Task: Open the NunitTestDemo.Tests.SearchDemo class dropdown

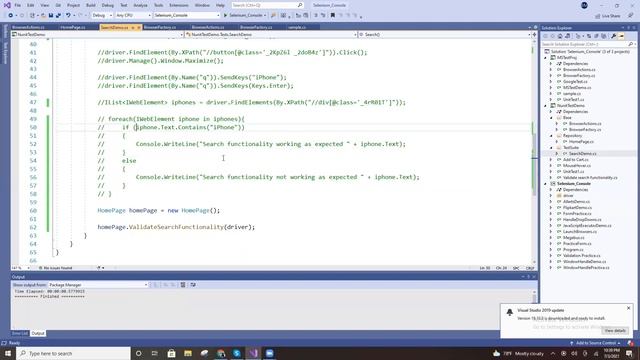Action: click(271, 35)
